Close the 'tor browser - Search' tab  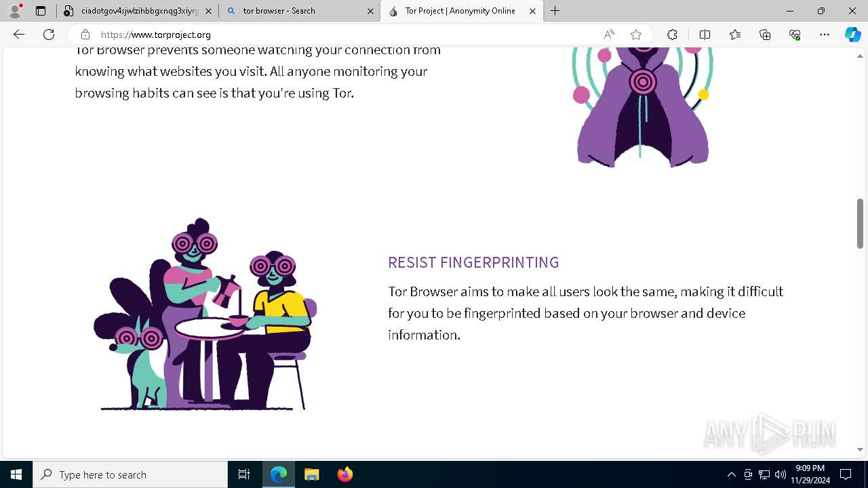(x=370, y=11)
